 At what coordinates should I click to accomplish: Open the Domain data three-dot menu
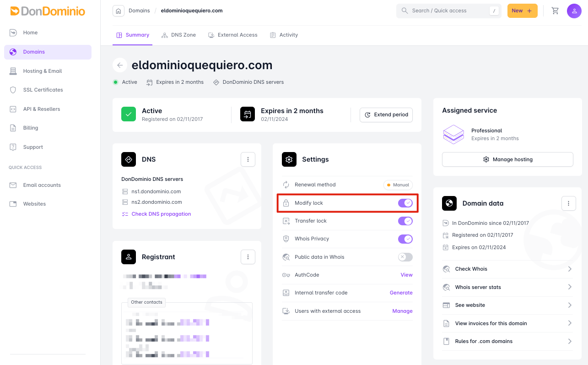click(x=569, y=203)
